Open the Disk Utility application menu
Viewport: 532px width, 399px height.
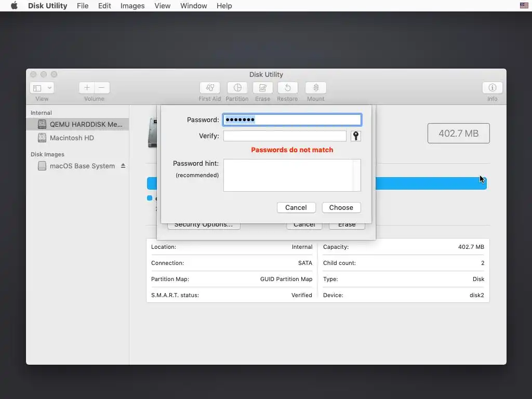point(47,6)
